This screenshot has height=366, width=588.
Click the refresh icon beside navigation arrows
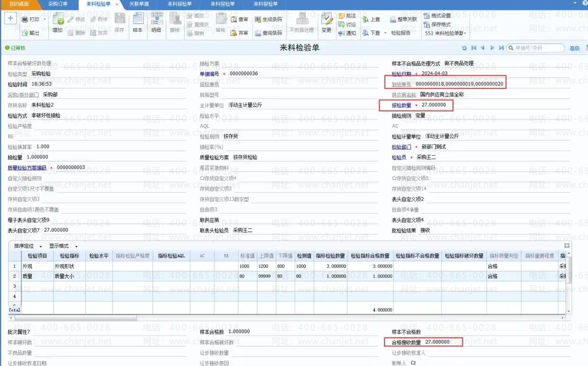(x=464, y=48)
